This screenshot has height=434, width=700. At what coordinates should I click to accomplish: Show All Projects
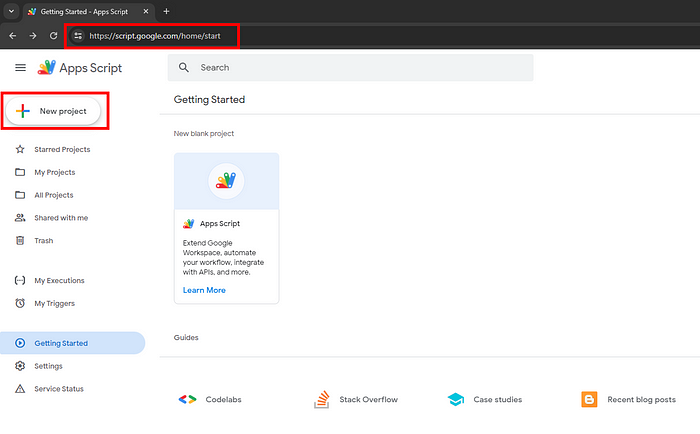[x=54, y=195]
